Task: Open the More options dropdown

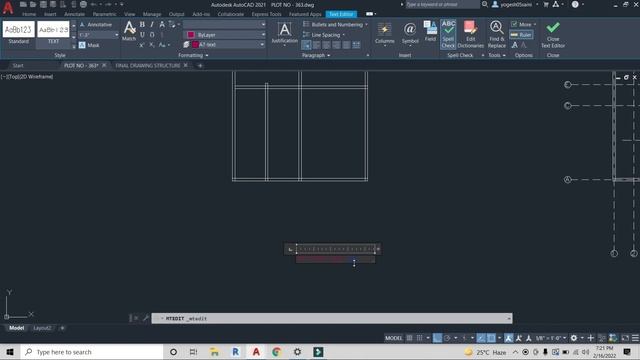Action: point(524,24)
